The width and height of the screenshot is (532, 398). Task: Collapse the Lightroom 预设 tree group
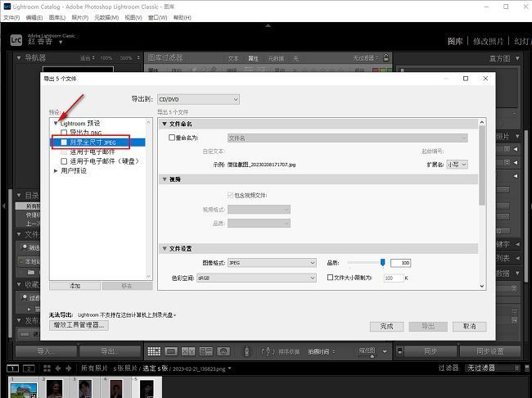click(56, 123)
